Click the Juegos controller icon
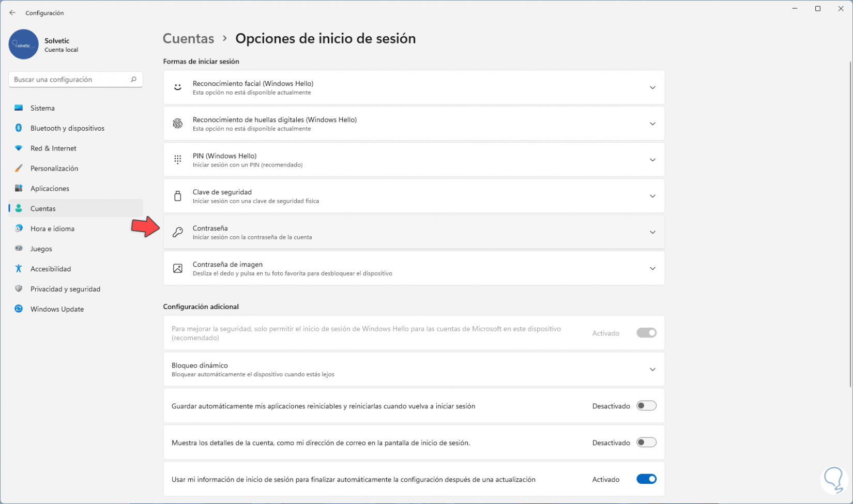Screen dimensions: 853x504 pyautogui.click(x=19, y=249)
